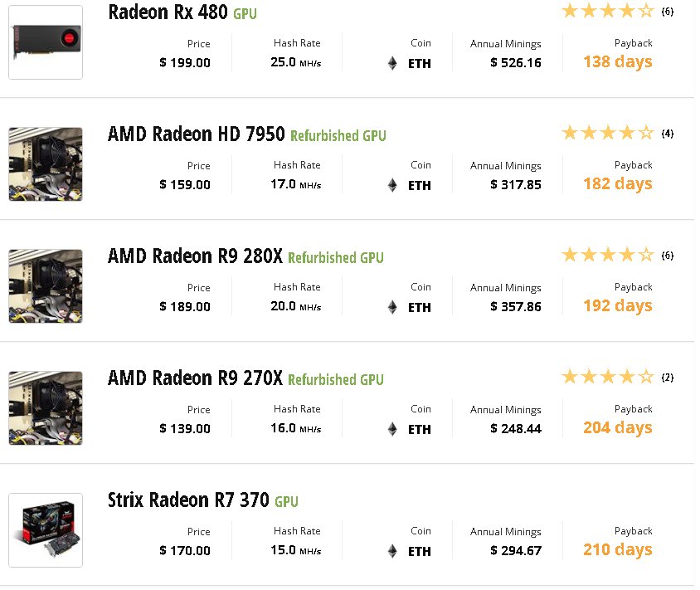Click the 138 days payback value
The width and height of the screenshot is (700, 590).
617,62
